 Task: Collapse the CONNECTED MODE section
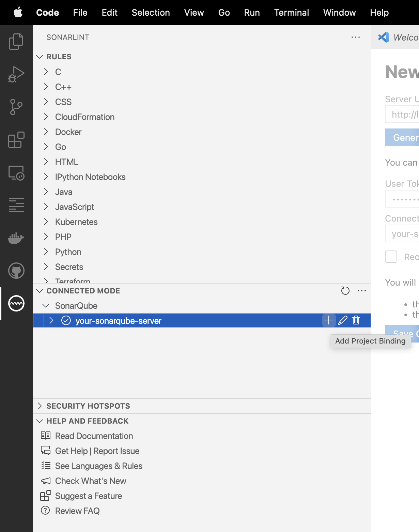[40, 291]
